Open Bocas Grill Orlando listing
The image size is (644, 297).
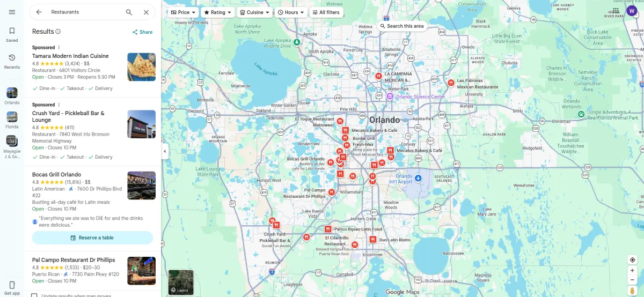click(x=56, y=174)
